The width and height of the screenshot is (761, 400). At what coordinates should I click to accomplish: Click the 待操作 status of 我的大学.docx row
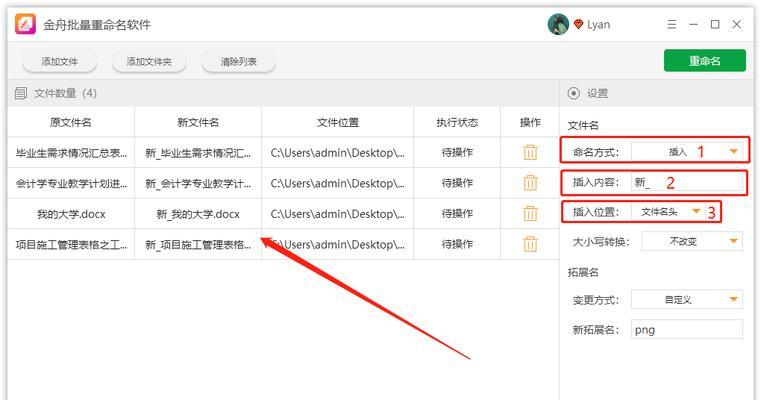tap(457, 214)
